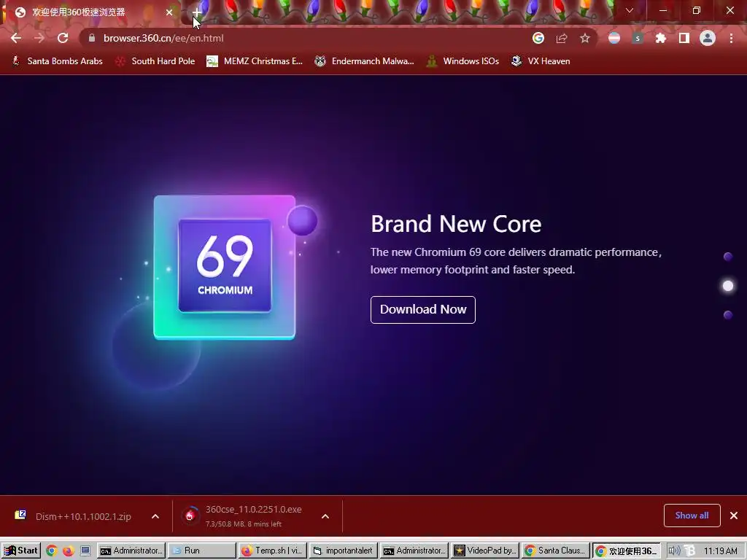Open the Windows Start menu

click(x=21, y=551)
